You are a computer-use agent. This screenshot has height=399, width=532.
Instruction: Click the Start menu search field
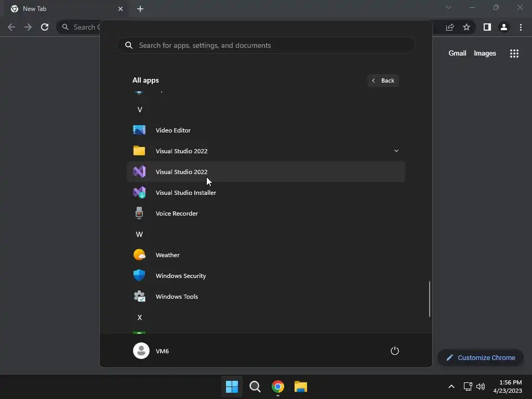266,45
